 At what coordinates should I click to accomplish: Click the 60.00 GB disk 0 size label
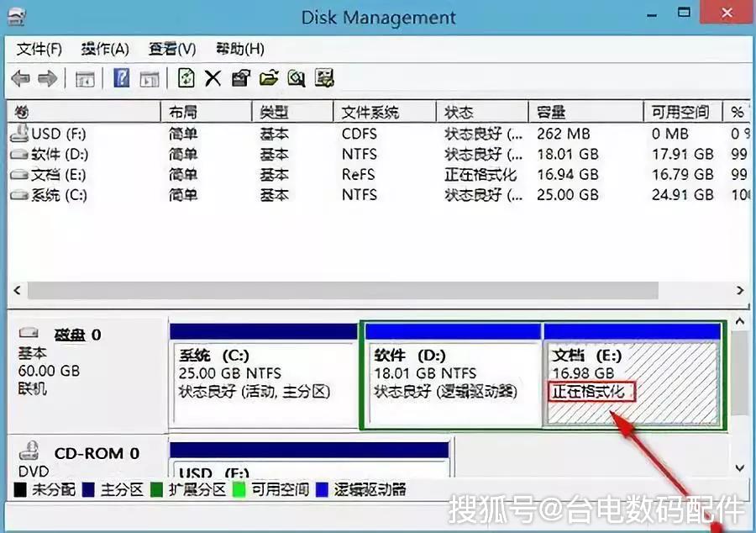[50, 371]
